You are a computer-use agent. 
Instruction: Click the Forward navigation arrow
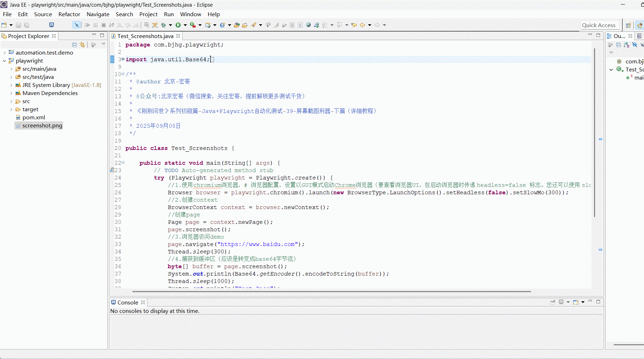(x=377, y=25)
